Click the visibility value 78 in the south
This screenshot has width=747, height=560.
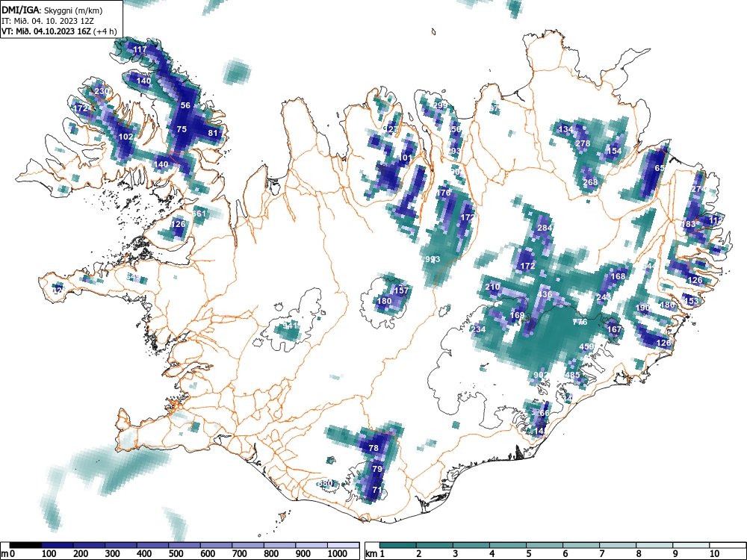click(374, 448)
